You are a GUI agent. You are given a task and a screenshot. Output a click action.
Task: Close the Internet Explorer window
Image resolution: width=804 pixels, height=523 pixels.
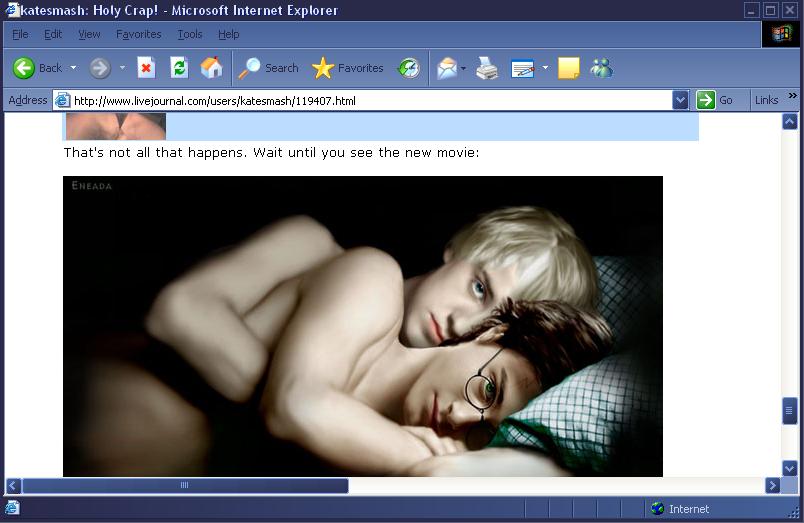pos(790,10)
